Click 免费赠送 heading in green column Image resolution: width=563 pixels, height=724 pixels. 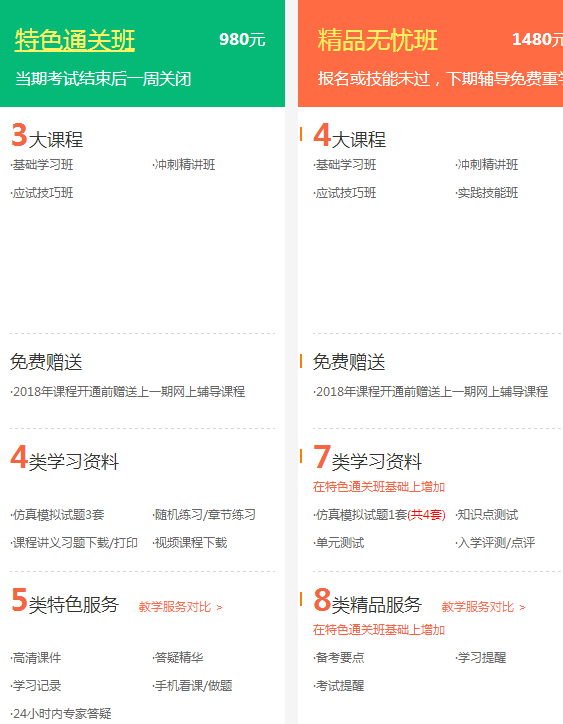click(x=46, y=362)
